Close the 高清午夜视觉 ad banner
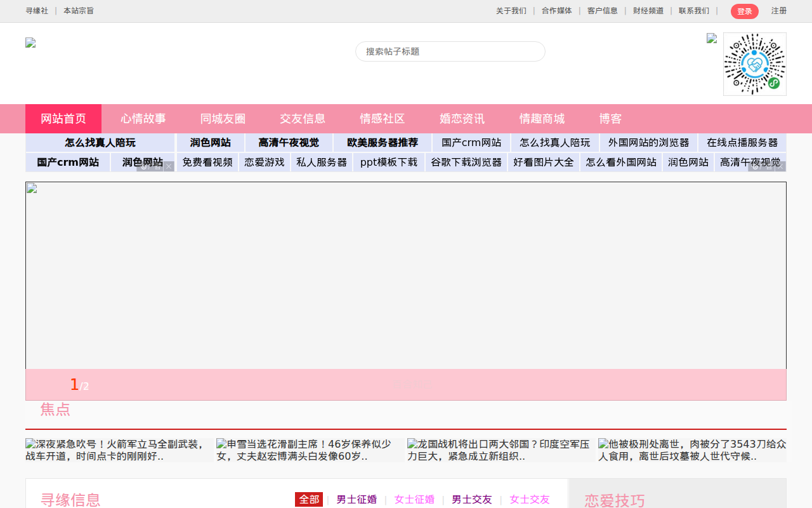This screenshot has height=508, width=812. click(x=782, y=167)
